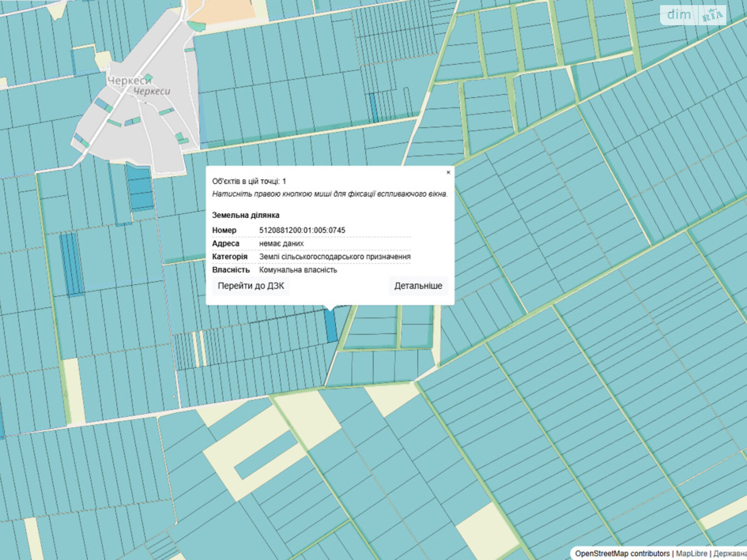Click the Черкеси village label
Screen dimensions: 747x560
(x=129, y=81)
